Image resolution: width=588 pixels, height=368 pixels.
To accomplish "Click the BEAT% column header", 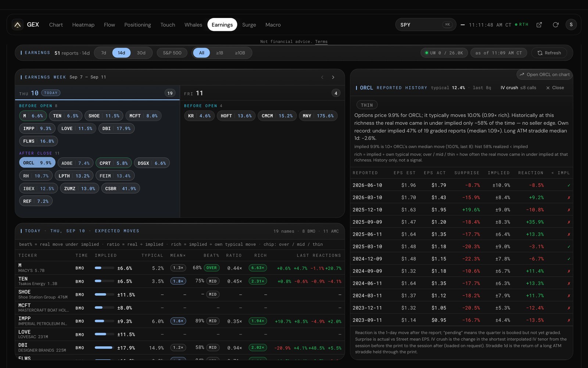I will [x=211, y=255].
